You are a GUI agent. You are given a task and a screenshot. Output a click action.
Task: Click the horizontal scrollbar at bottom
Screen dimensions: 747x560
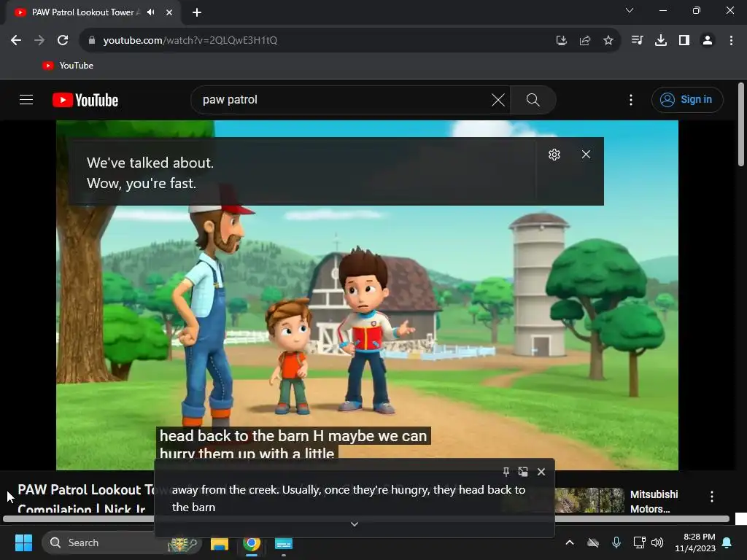366,519
